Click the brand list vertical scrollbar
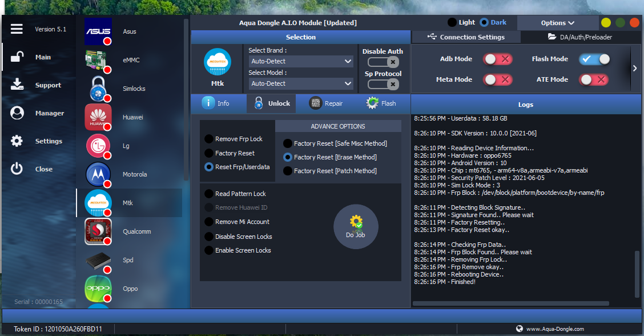 186,99
